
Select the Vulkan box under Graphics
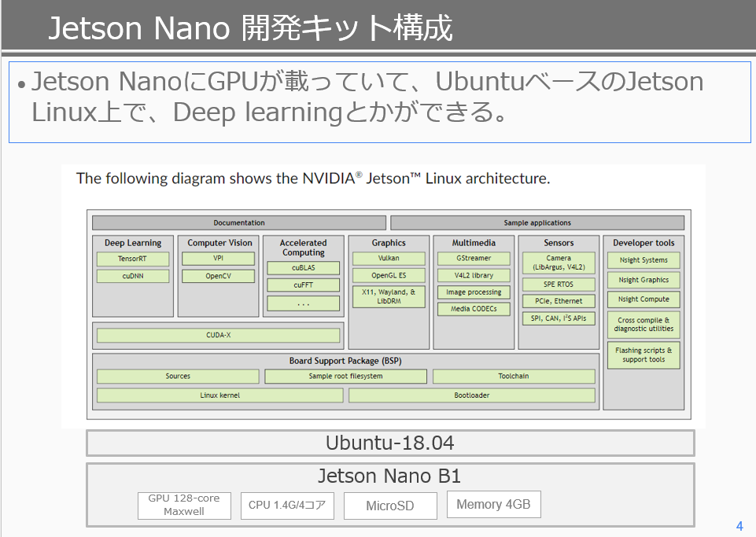pyautogui.click(x=389, y=259)
